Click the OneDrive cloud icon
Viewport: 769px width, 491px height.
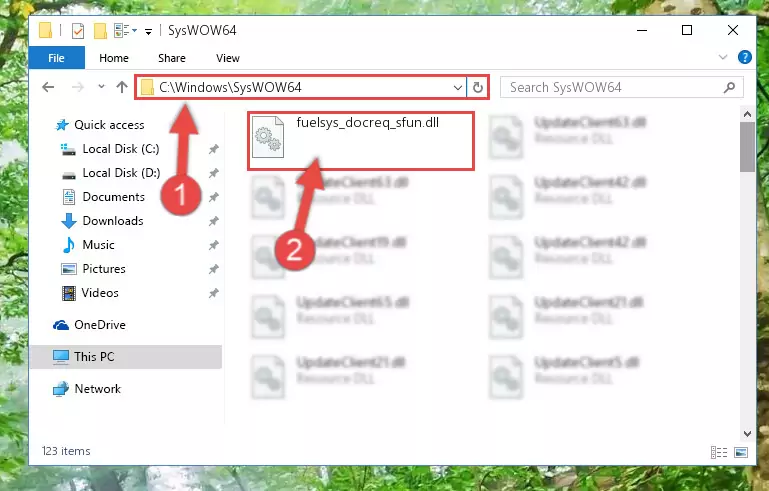(x=61, y=325)
